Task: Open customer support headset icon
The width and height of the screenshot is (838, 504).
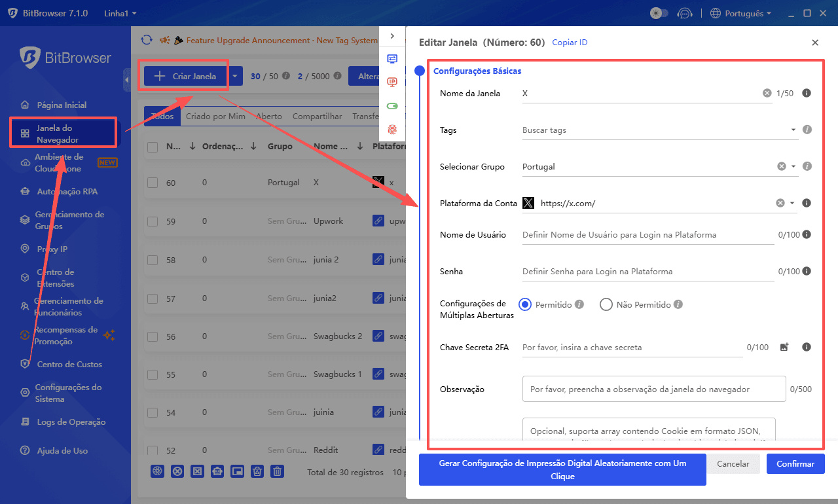Action: point(684,13)
